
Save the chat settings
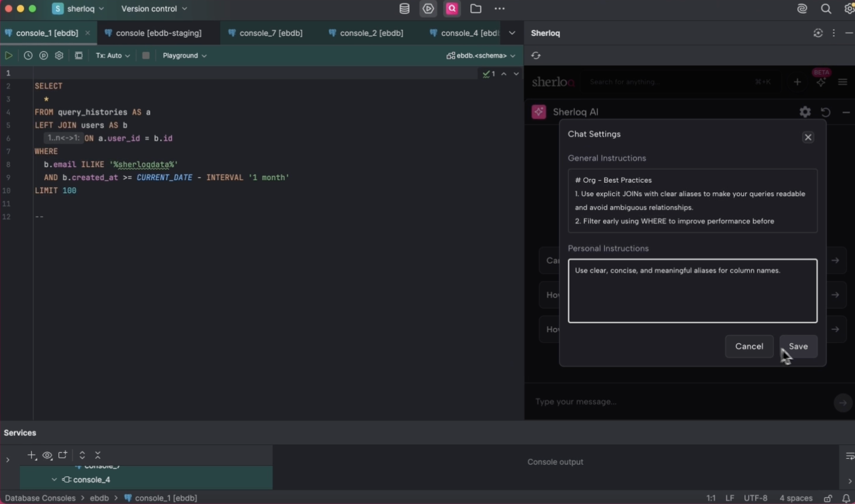798,346
